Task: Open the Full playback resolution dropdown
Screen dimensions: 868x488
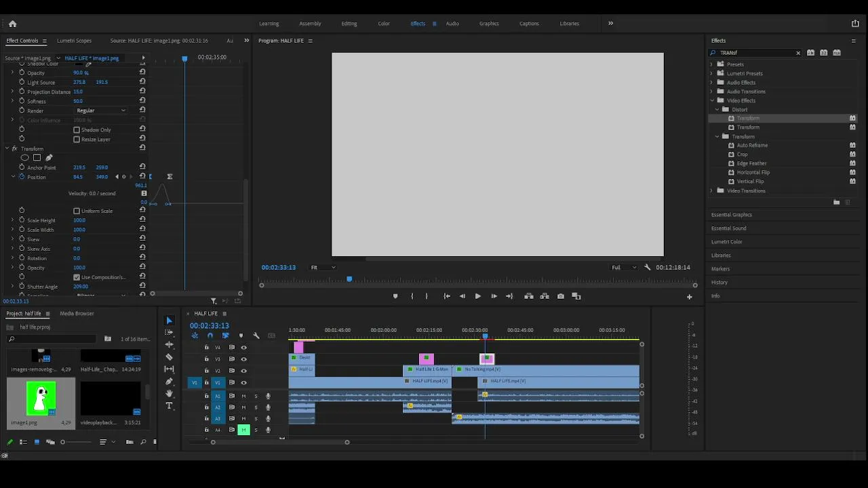Action: [625, 267]
